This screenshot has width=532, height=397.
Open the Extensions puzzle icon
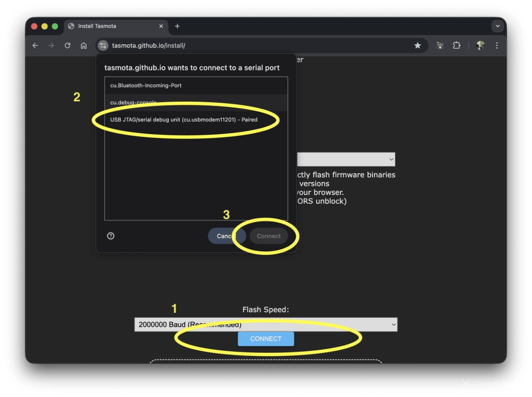click(x=456, y=46)
